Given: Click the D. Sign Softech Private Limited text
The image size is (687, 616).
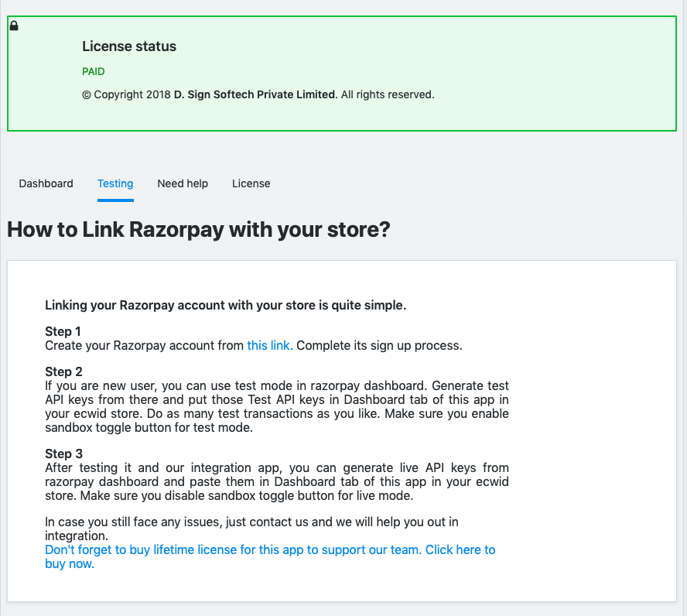Looking at the screenshot, I should 256,94.
